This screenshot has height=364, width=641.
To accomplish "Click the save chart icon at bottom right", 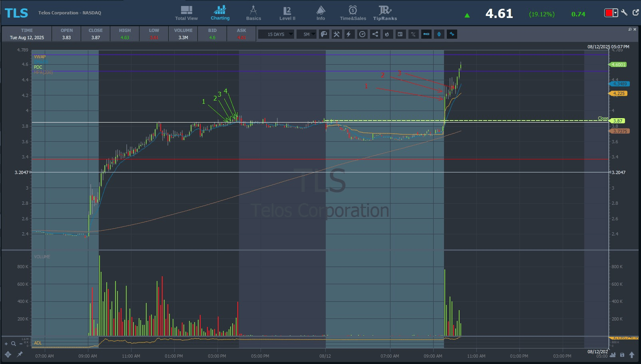I will click(x=622, y=355).
